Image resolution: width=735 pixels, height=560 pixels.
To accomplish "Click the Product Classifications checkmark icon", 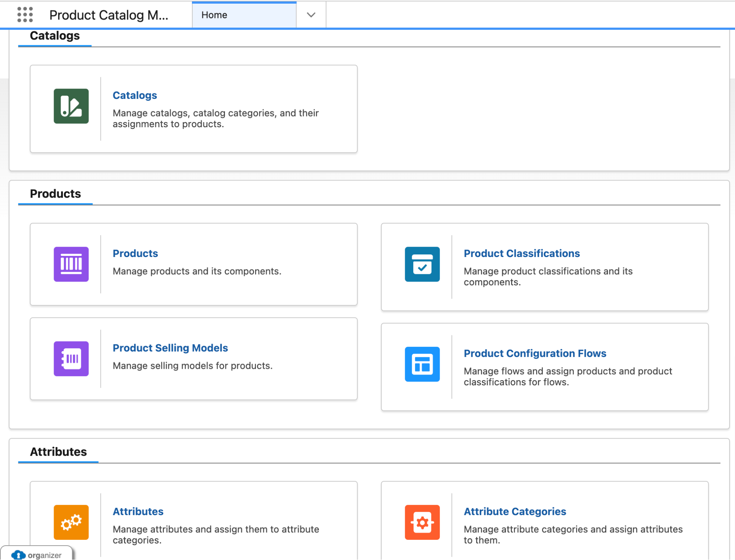I will [422, 264].
